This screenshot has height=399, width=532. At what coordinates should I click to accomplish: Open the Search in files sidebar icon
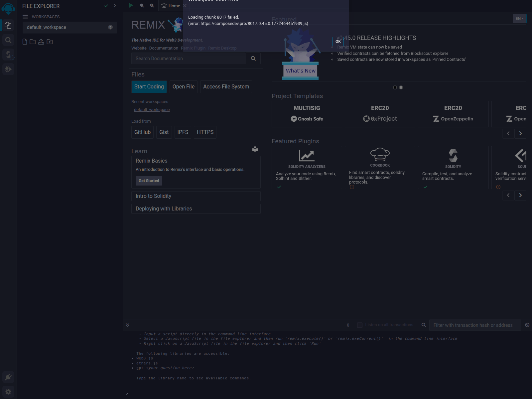(8, 40)
